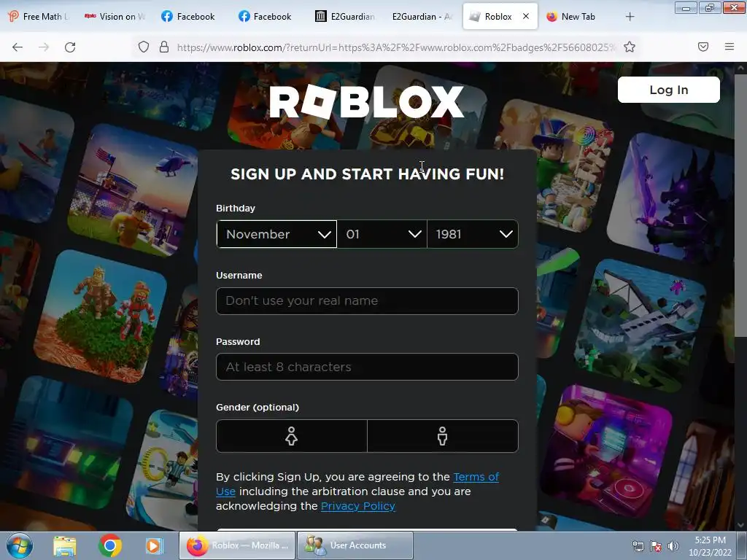Screen dimensions: 747x560
Task: Click the forward navigation arrow
Action: click(x=44, y=47)
